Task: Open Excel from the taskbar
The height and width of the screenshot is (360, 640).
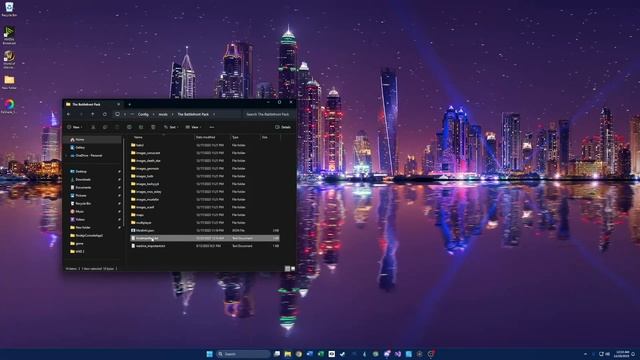Action: [321, 354]
